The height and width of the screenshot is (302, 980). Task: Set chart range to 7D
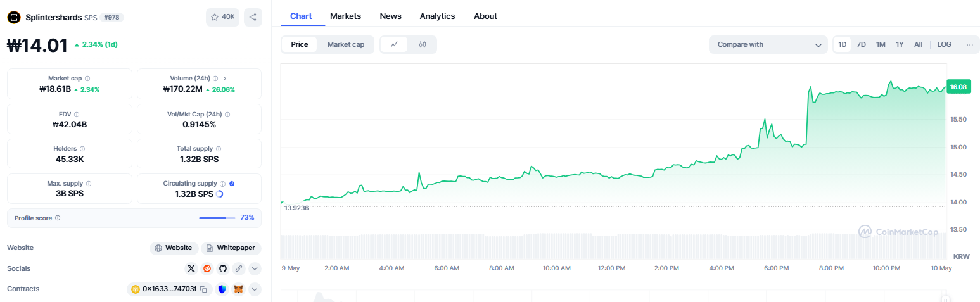tap(861, 44)
